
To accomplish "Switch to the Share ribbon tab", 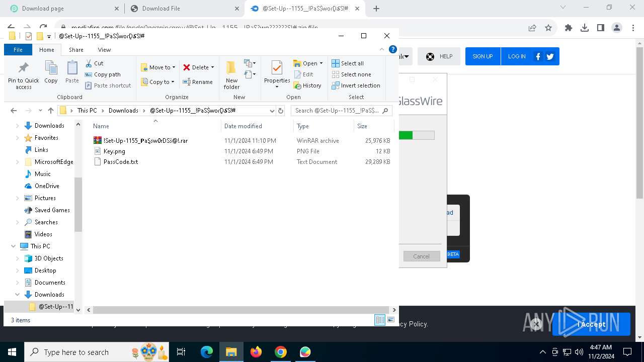I will 76,50.
